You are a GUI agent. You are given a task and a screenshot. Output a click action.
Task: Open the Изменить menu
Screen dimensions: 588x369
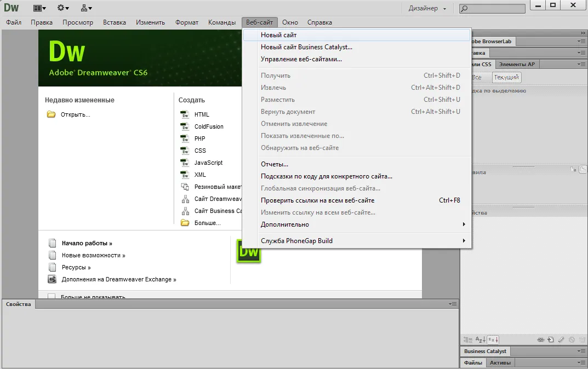[x=150, y=22]
